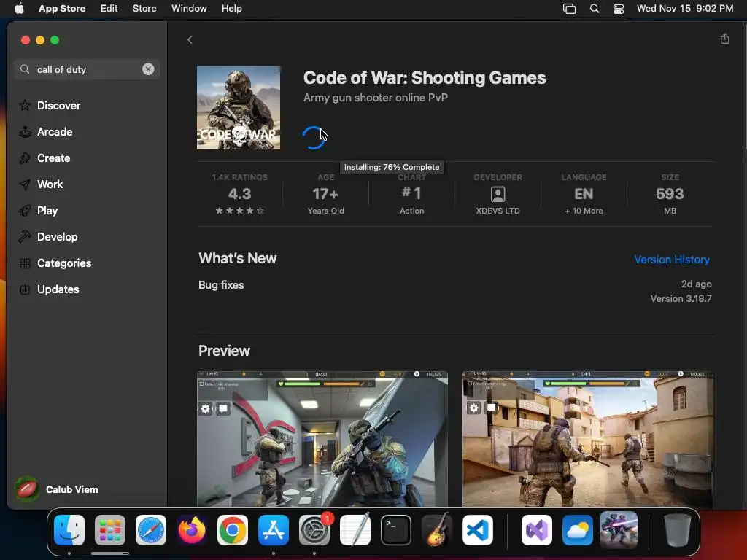Open System Settings from the Dock
Image resolution: width=747 pixels, height=560 pixels.
[x=314, y=530]
